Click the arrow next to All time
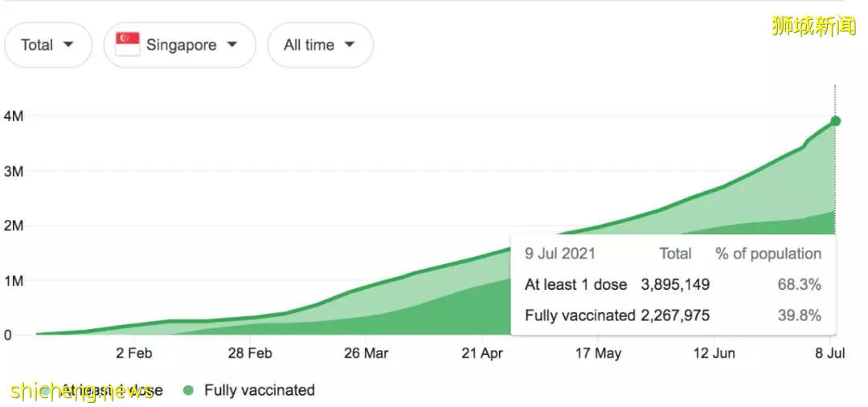868x407 pixels. 350,44
